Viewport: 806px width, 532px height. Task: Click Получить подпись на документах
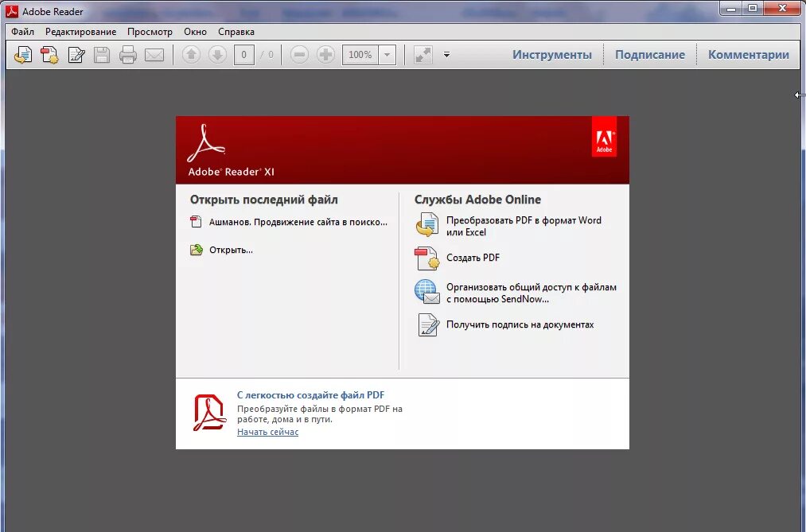(x=520, y=324)
